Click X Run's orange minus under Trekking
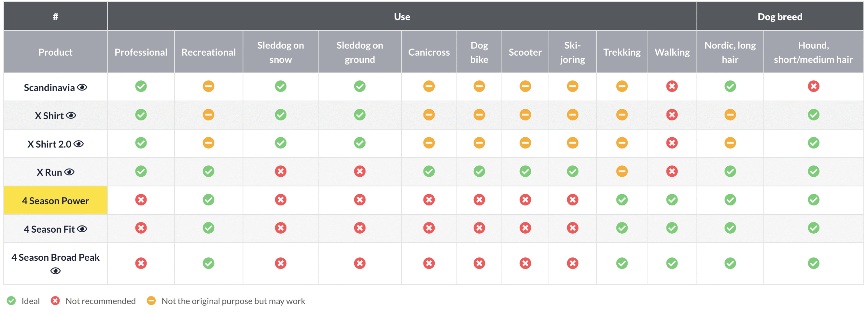868x315 pixels. pyautogui.click(x=622, y=172)
